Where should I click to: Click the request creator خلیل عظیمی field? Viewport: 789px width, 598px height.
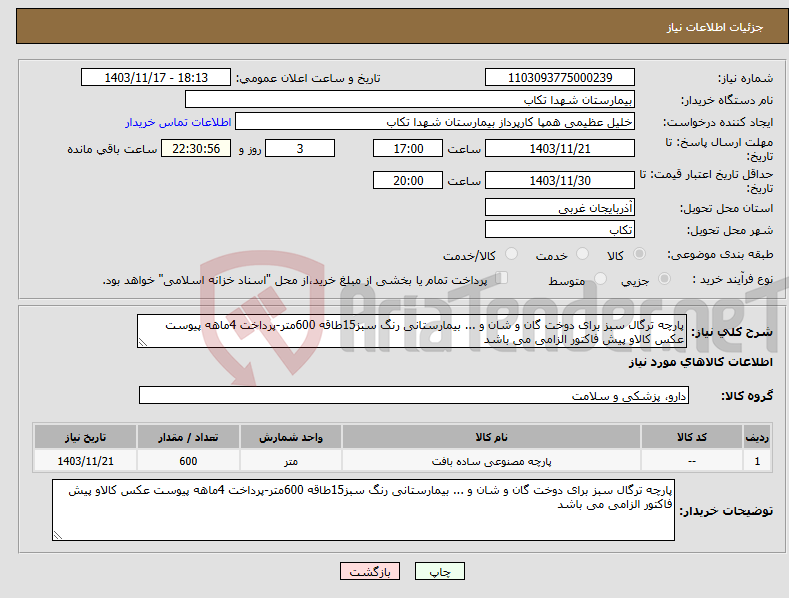[x=435, y=122]
